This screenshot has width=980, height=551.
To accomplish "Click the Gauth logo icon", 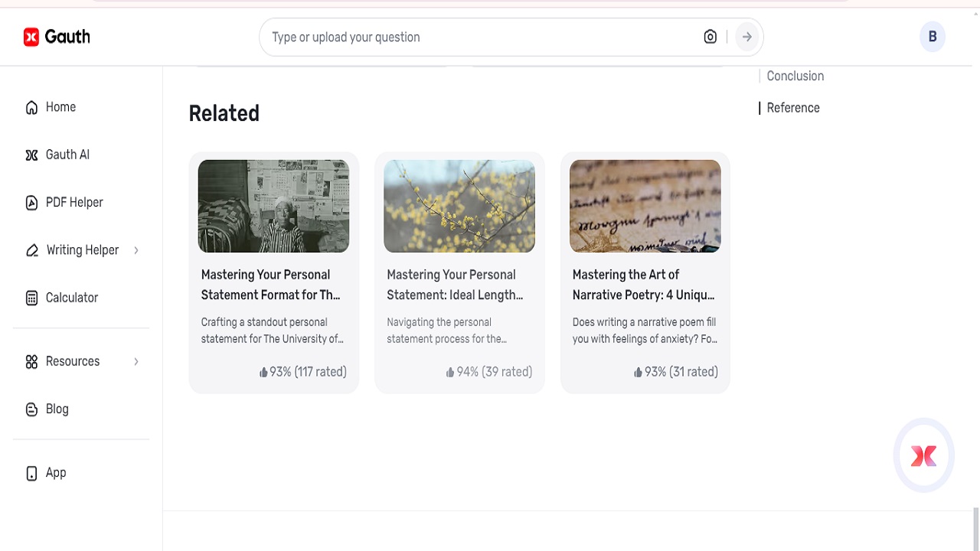I will 31,37.
